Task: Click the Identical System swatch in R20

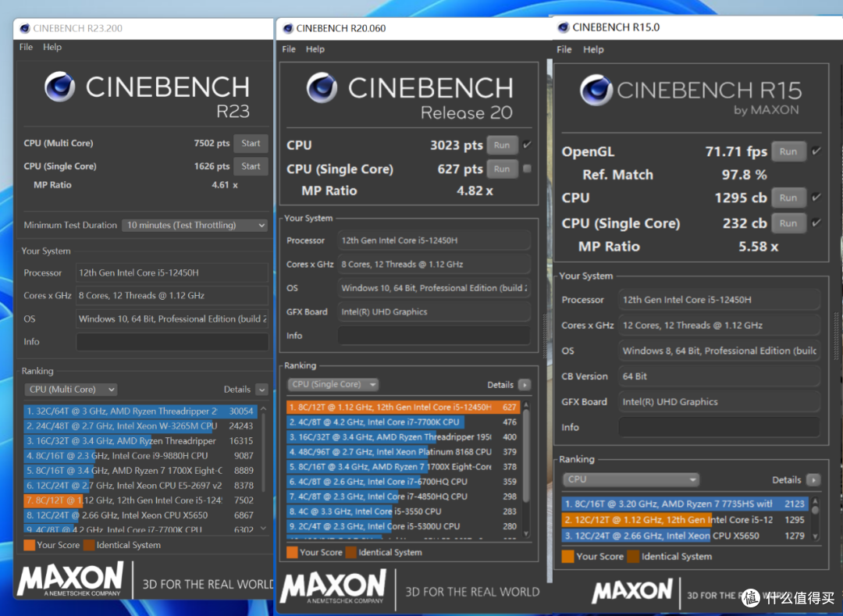Action: 351,552
